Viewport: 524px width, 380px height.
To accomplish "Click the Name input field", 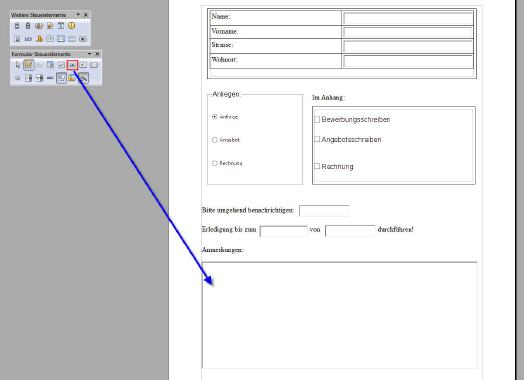I will [x=408, y=18].
